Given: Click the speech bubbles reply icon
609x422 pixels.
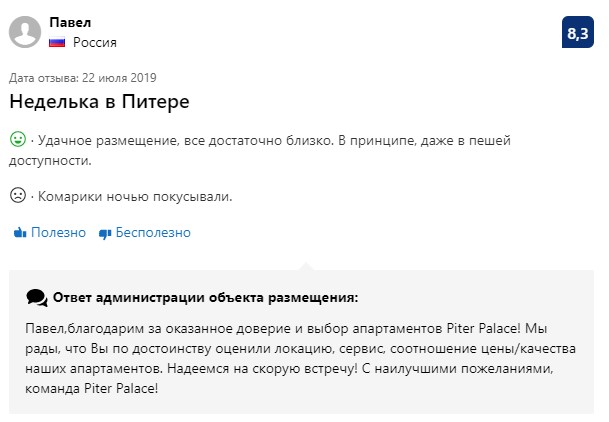Looking at the screenshot, I should 37,298.
